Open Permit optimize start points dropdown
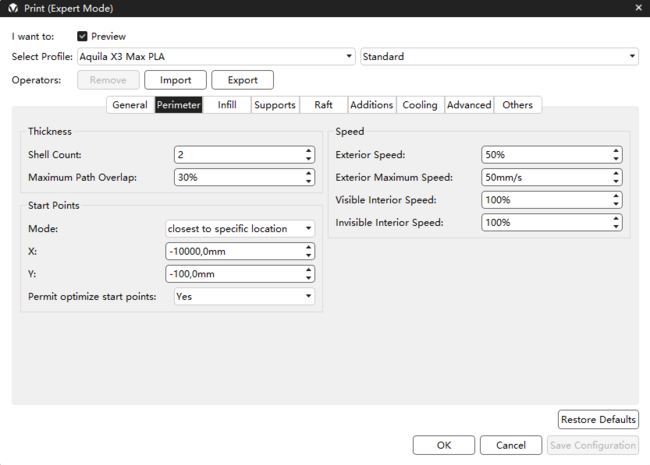 [x=243, y=296]
